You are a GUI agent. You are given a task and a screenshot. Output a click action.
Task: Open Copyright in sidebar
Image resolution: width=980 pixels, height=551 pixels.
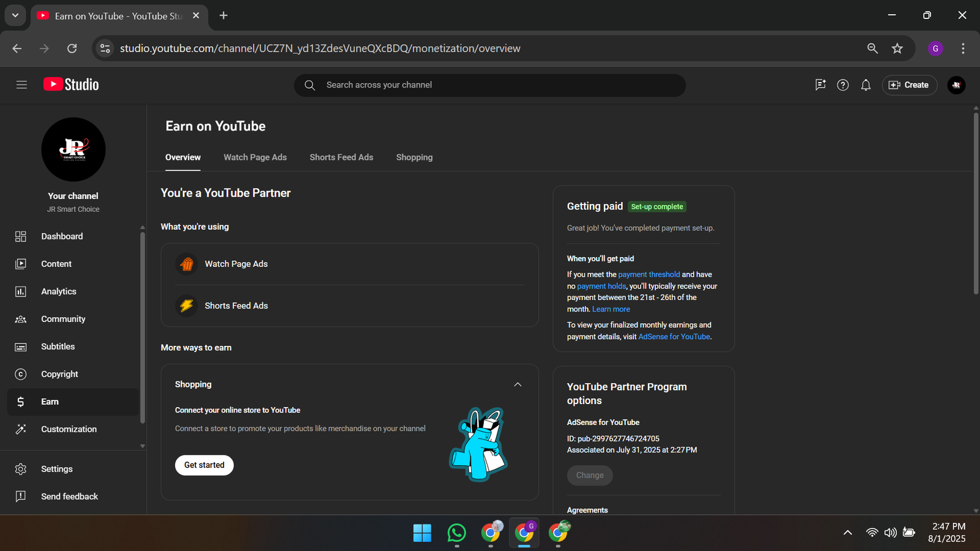click(73, 374)
